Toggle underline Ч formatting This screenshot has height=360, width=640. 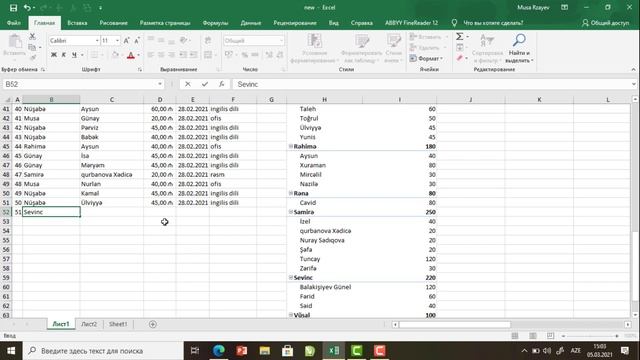point(74,55)
